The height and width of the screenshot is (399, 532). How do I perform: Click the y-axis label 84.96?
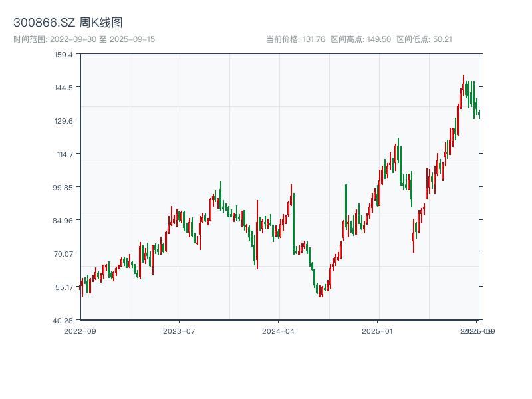63,221
